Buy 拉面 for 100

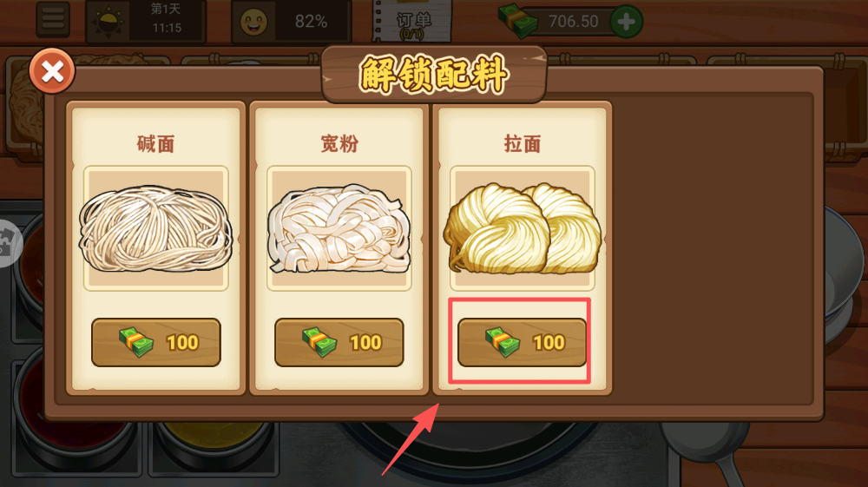pyautogui.click(x=522, y=343)
